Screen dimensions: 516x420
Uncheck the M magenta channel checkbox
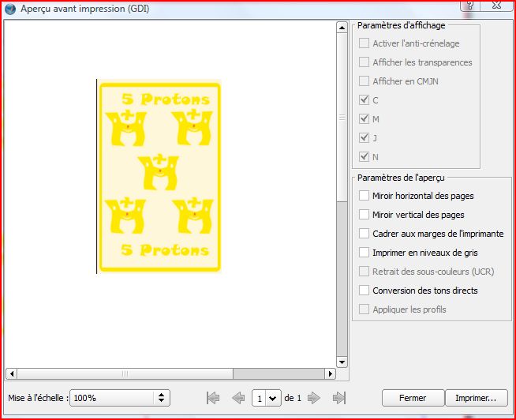[x=364, y=118]
